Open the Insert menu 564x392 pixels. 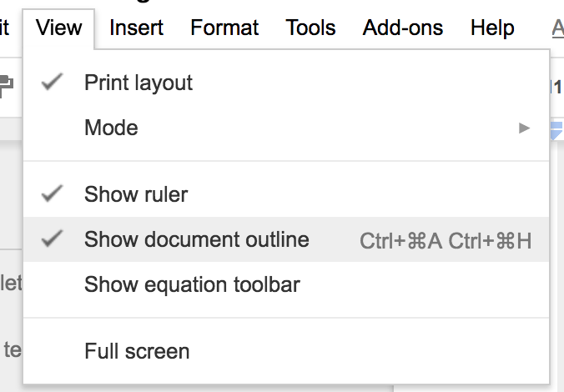click(136, 28)
